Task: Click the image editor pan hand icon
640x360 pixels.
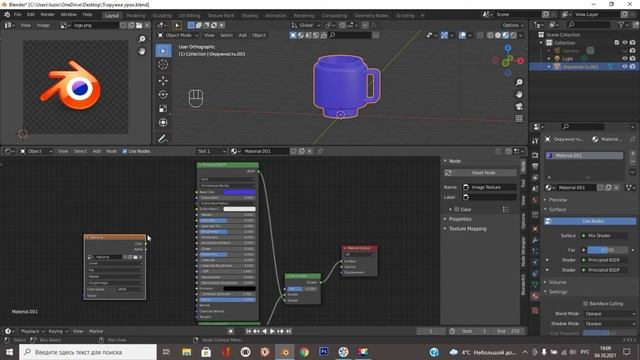Action: point(142,51)
